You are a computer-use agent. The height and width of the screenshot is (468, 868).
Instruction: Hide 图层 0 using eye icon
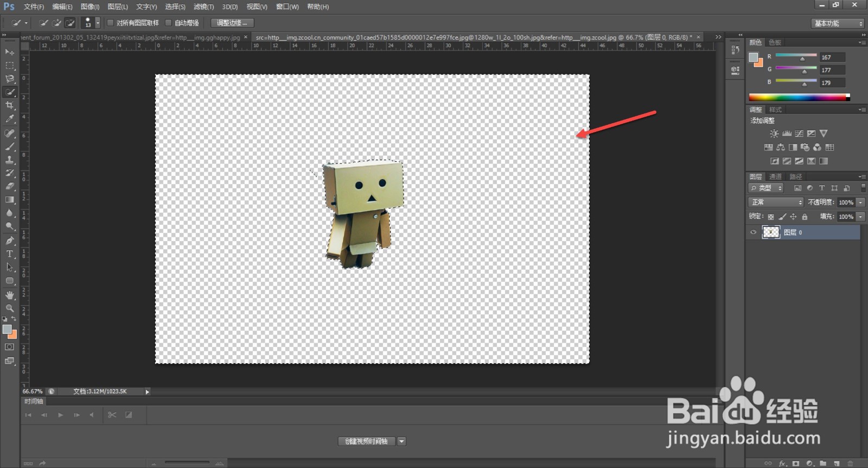click(753, 232)
